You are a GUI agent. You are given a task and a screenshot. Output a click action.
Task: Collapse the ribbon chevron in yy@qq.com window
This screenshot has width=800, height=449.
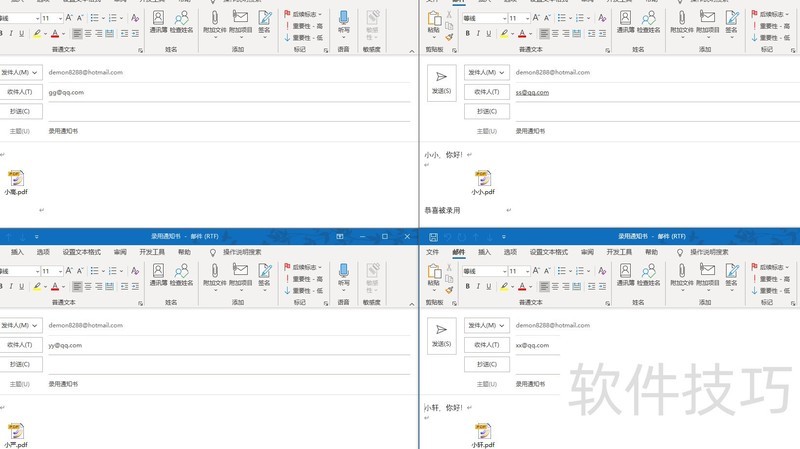tap(412, 304)
